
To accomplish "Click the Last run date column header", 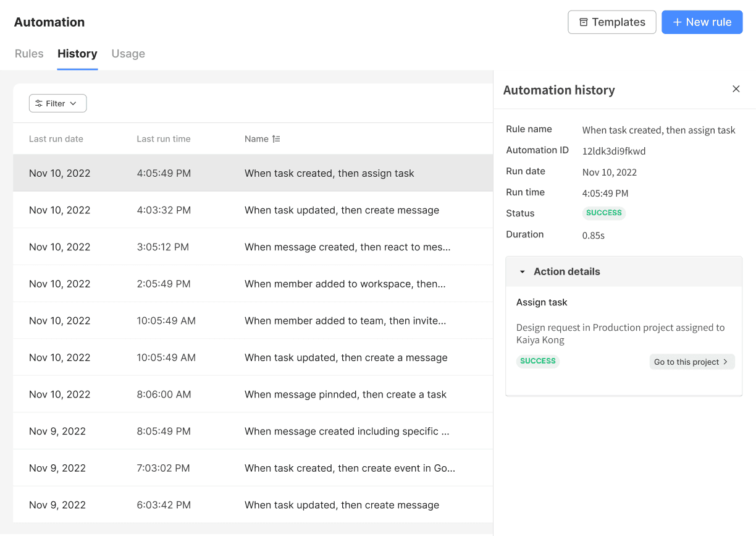I will pos(56,139).
